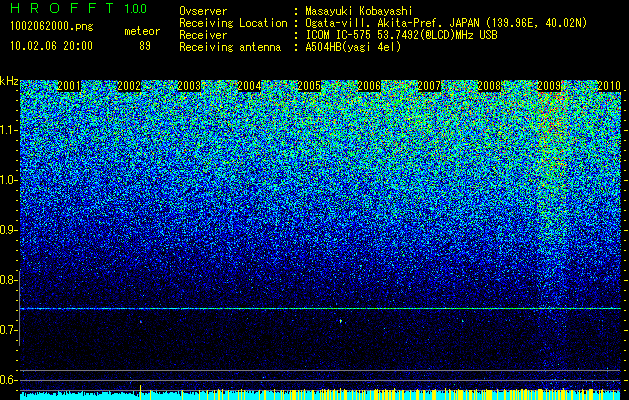Click the 2002 time marker
The image size is (629, 400).
(129, 86)
